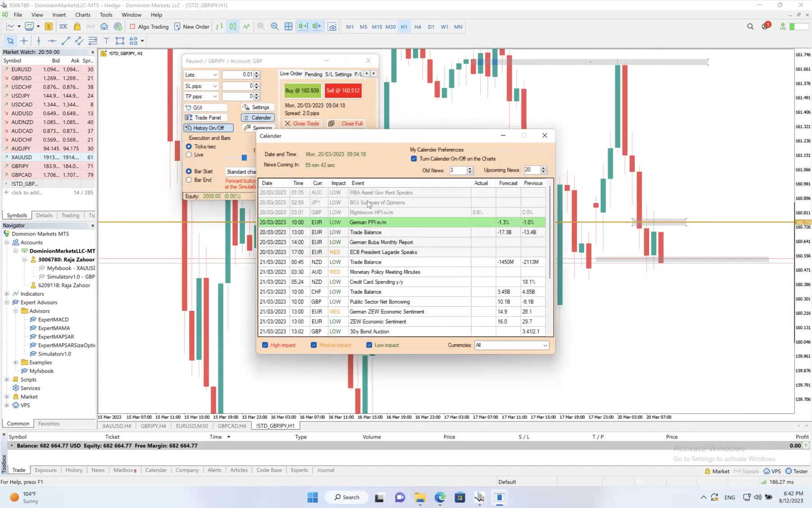This screenshot has width=812, height=508.
Task: Open the History tab in Toolbox
Action: pos(74,470)
